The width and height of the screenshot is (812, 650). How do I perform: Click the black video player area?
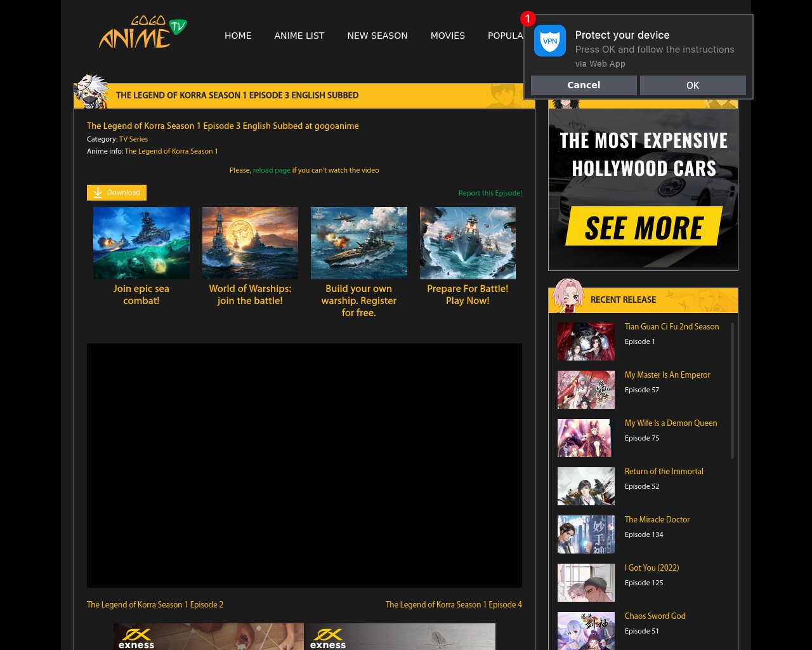coord(304,465)
